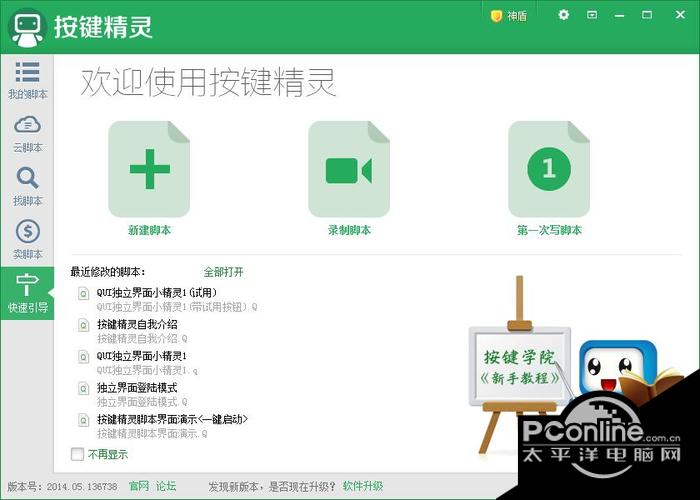700x500 pixels.
Task: Open script QUI独立界面小精灵1(试用)
Action: pos(157,292)
